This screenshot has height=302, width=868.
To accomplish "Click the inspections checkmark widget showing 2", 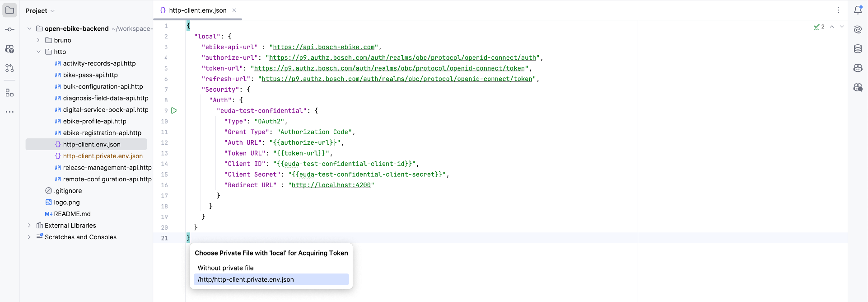I will click(819, 27).
